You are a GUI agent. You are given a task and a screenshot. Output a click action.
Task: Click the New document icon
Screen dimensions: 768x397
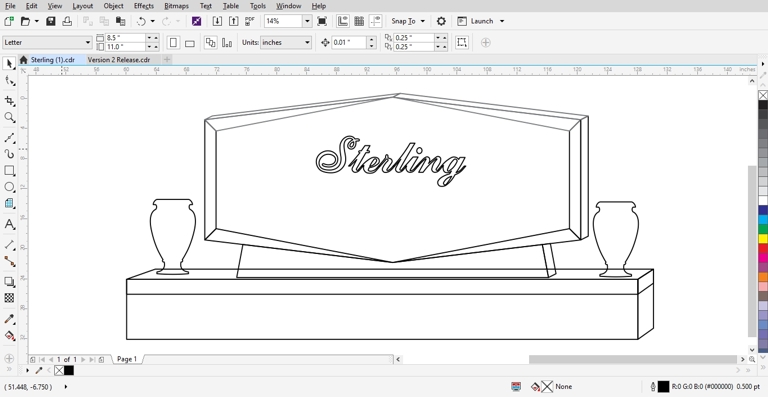click(x=9, y=21)
